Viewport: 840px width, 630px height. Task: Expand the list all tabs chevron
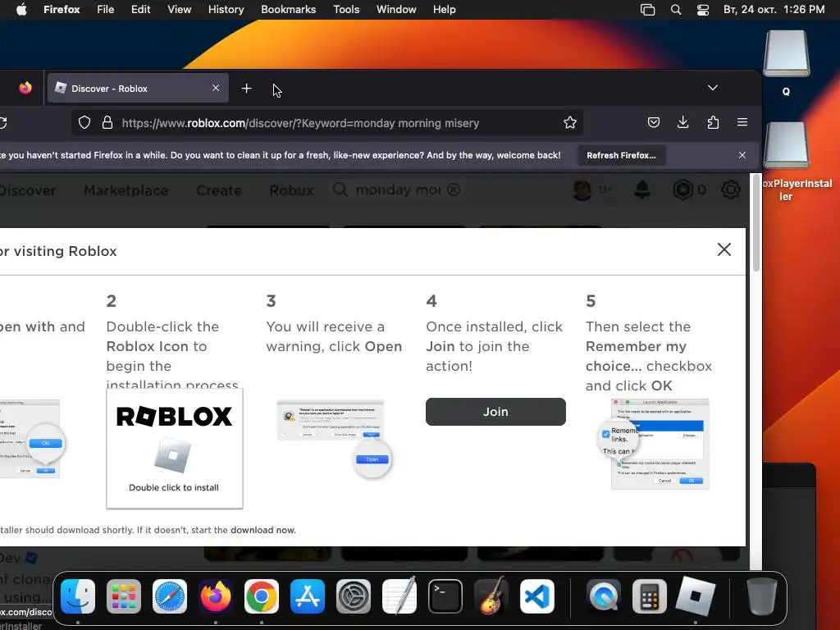point(713,88)
